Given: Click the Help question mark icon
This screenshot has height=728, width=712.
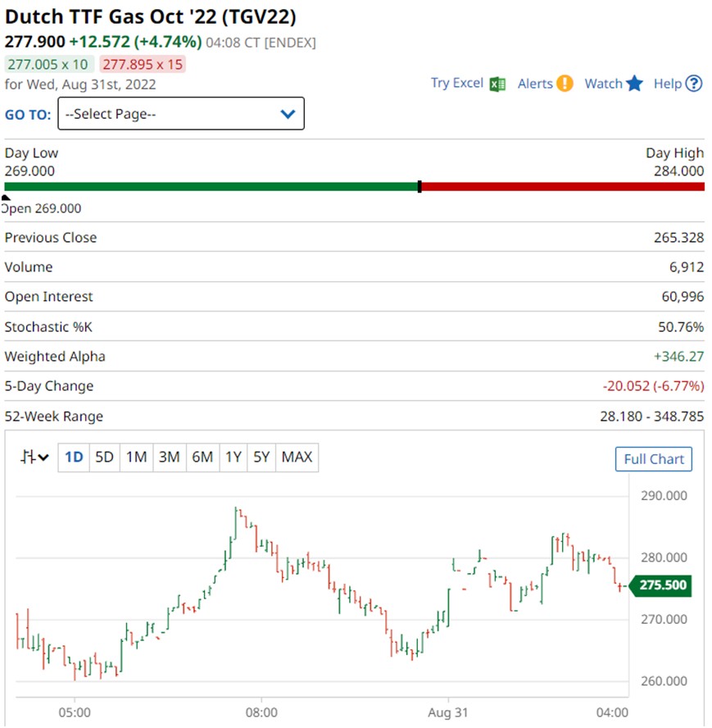Looking at the screenshot, I should pyautogui.click(x=694, y=84).
